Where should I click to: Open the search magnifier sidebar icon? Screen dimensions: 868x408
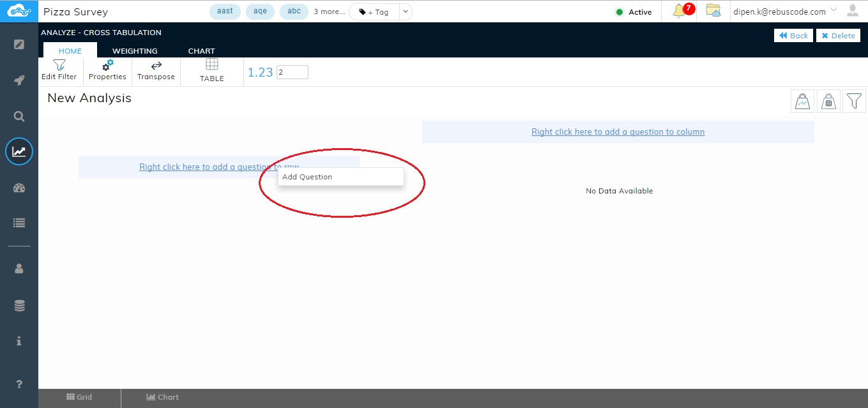pyautogui.click(x=19, y=116)
